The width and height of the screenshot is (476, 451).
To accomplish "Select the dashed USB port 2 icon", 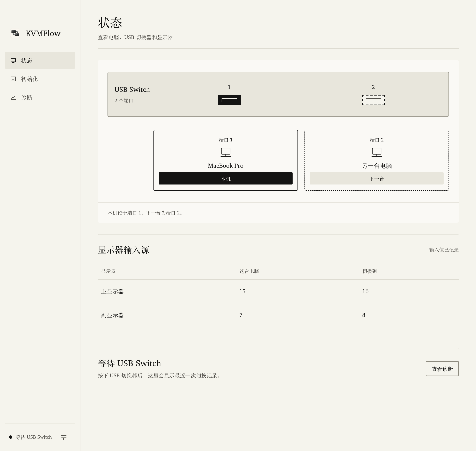I will pyautogui.click(x=373, y=100).
